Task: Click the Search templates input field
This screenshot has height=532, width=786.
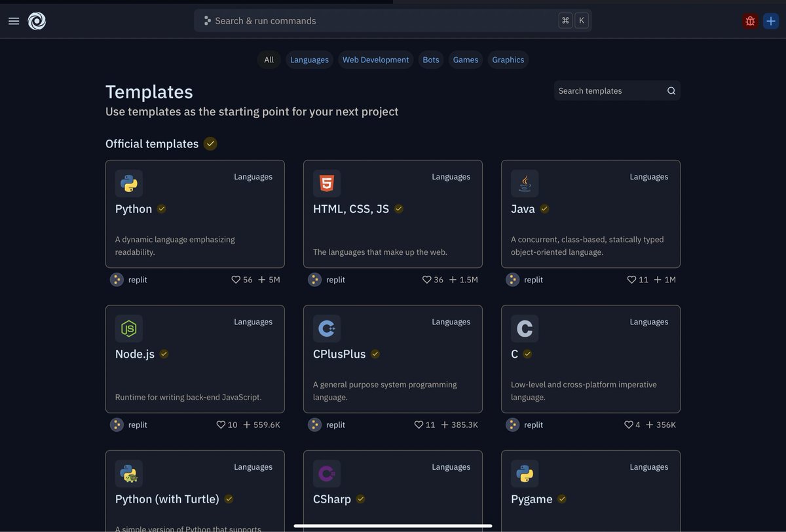Action: (x=609, y=90)
